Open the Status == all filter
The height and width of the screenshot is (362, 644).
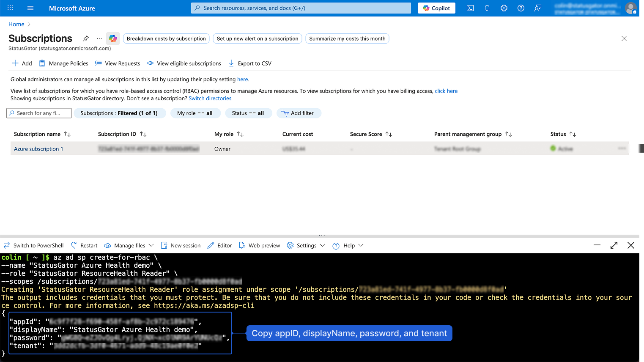(248, 113)
